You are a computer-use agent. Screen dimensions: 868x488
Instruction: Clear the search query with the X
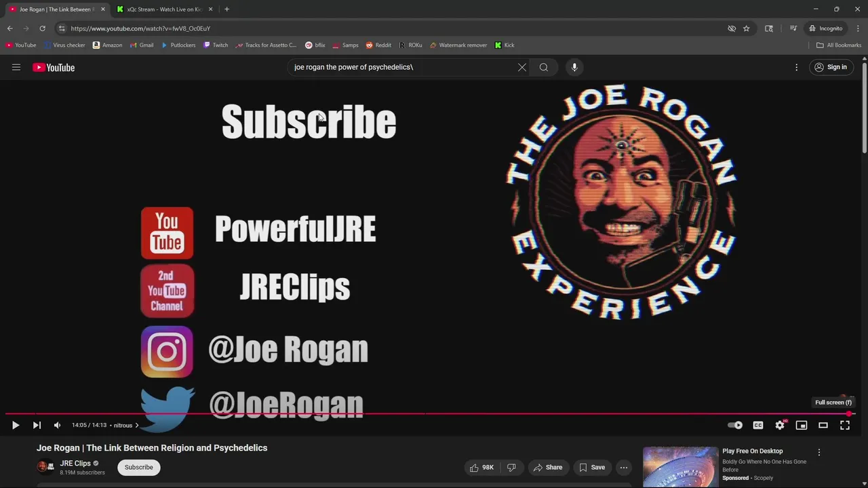pos(522,67)
